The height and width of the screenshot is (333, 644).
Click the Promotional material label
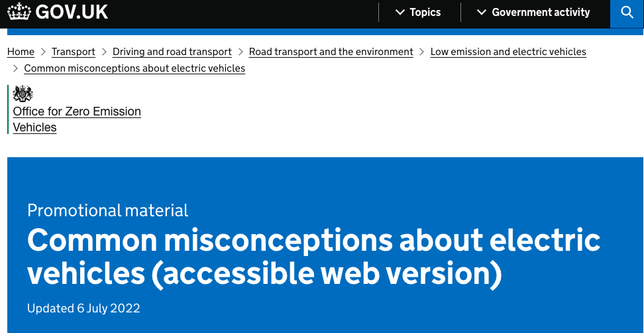[107, 210]
